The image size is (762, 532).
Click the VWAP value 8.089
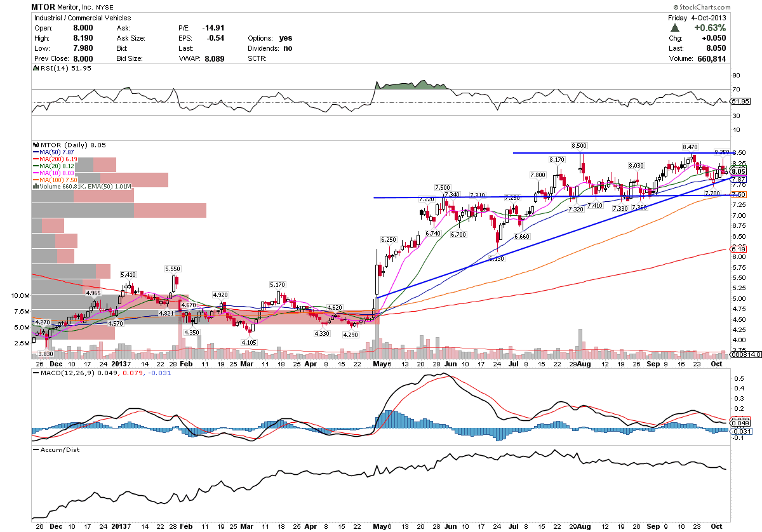coord(216,58)
